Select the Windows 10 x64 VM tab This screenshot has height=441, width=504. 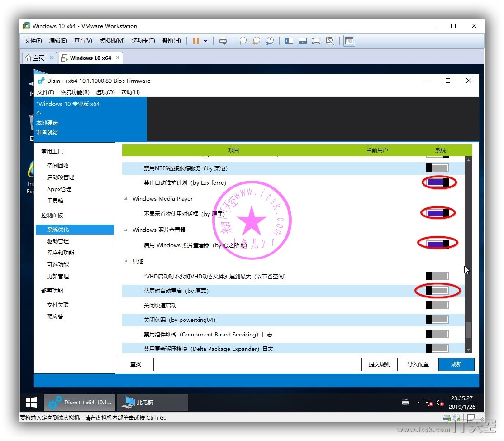[90, 58]
